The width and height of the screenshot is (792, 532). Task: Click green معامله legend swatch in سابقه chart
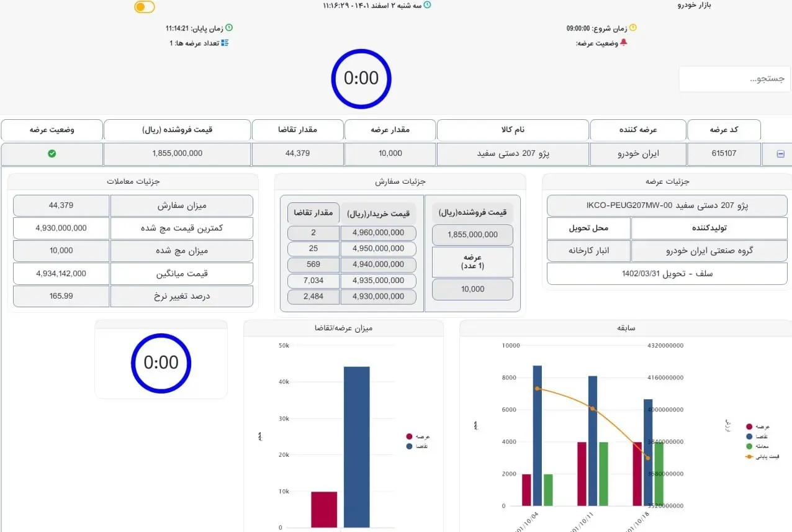[x=749, y=446]
